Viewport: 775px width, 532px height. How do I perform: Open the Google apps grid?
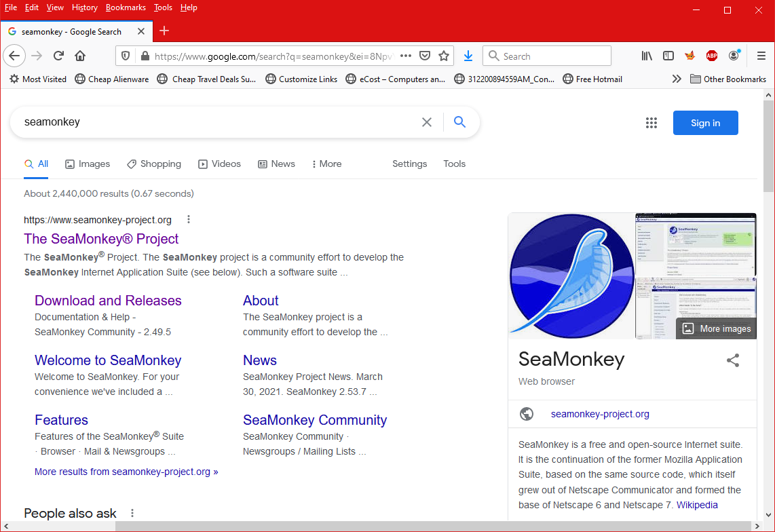(x=651, y=123)
